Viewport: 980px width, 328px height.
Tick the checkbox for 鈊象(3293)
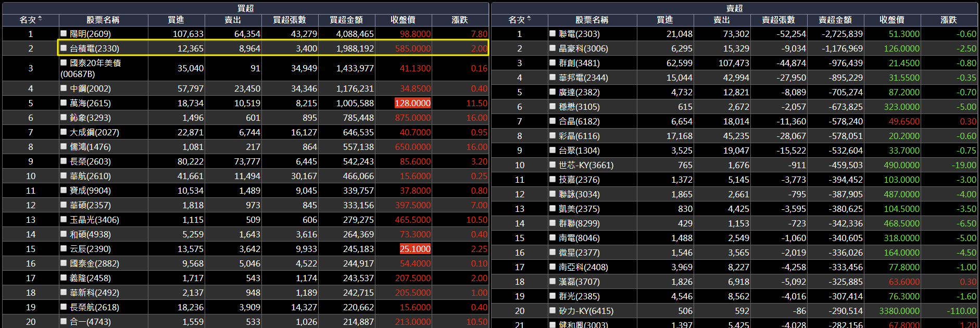(64, 117)
